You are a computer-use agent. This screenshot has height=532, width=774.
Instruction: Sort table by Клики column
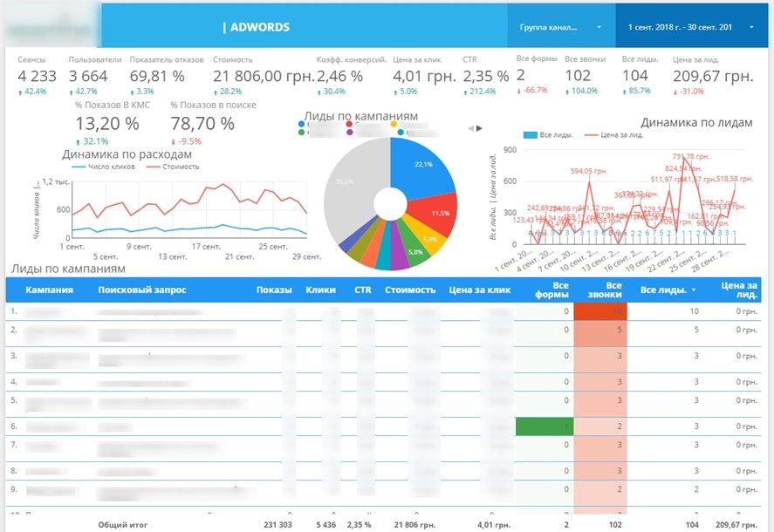click(320, 290)
